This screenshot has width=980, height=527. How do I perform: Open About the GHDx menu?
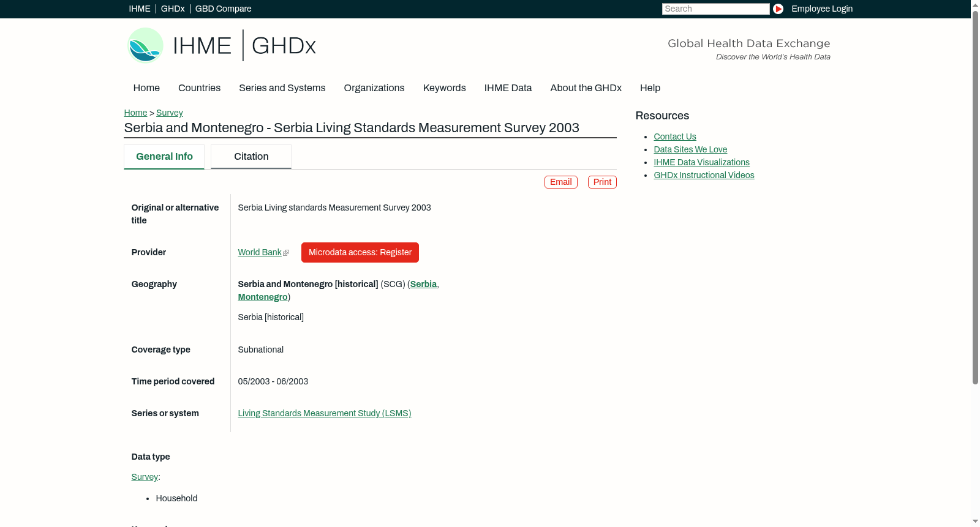pyautogui.click(x=586, y=88)
